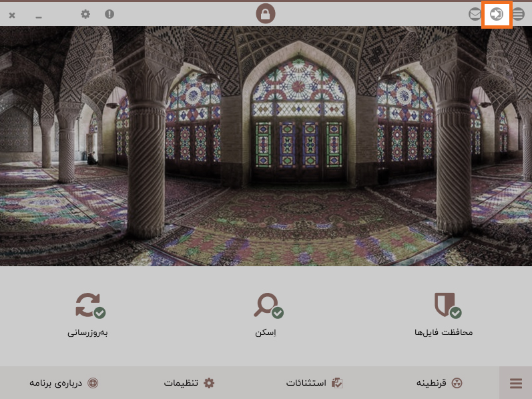Open the envelope messages icon
Image resolution: width=532 pixels, height=399 pixels.
point(475,14)
